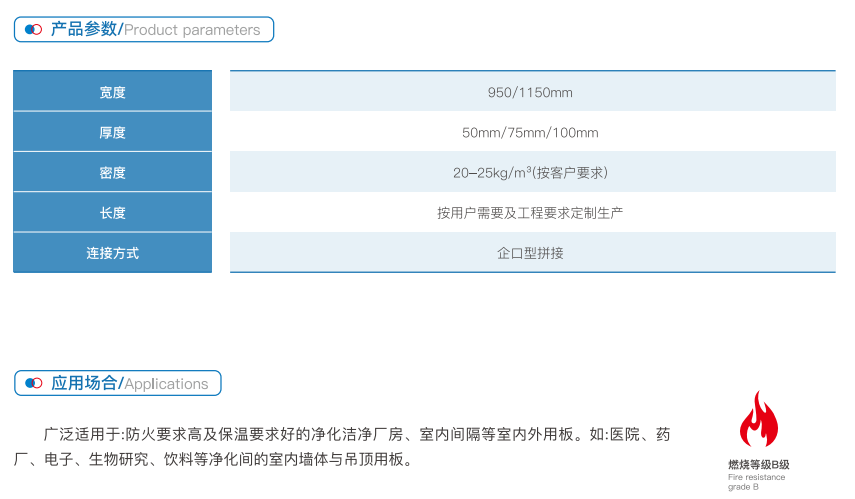Click the 厚度 row label

[x=112, y=133]
